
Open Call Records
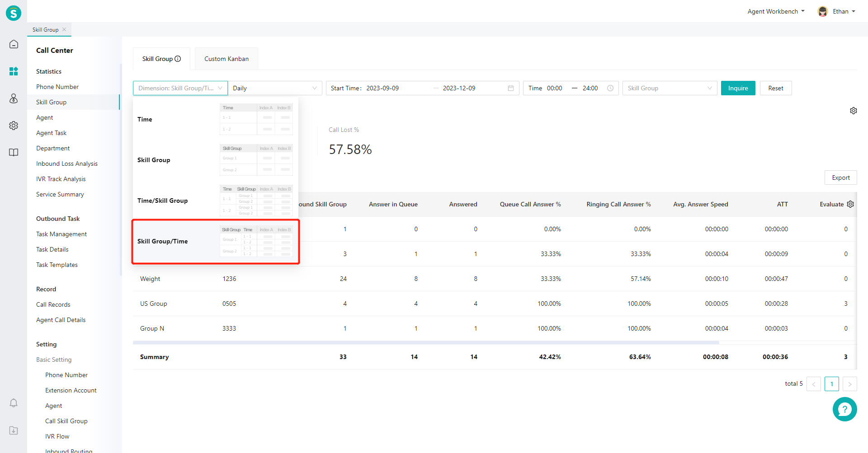point(53,304)
